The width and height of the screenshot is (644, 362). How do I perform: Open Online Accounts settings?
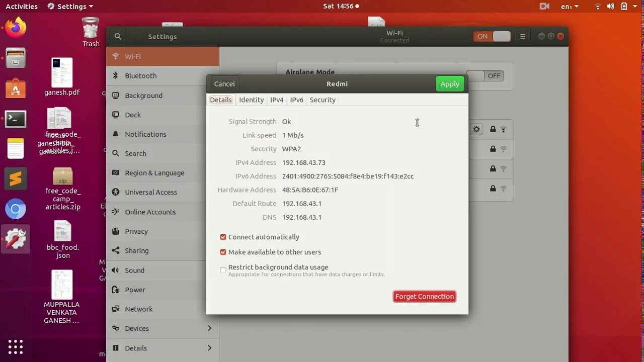(163, 212)
